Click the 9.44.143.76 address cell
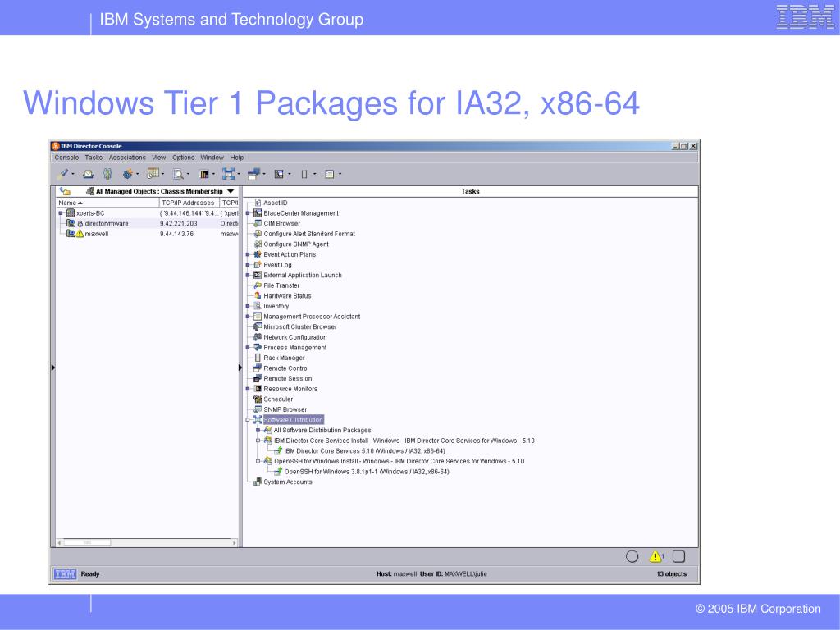Image resolution: width=840 pixels, height=630 pixels. pyautogui.click(x=177, y=234)
